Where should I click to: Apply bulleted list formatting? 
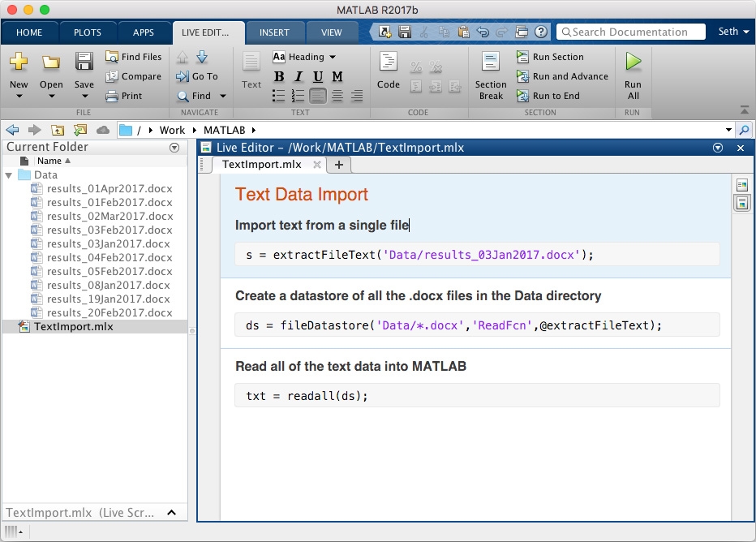point(278,96)
